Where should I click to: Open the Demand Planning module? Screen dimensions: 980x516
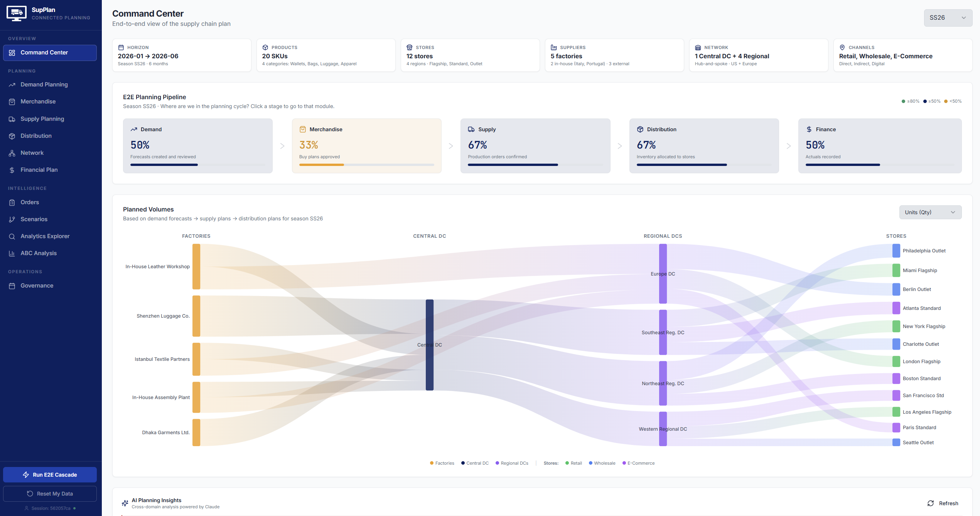[44, 85]
